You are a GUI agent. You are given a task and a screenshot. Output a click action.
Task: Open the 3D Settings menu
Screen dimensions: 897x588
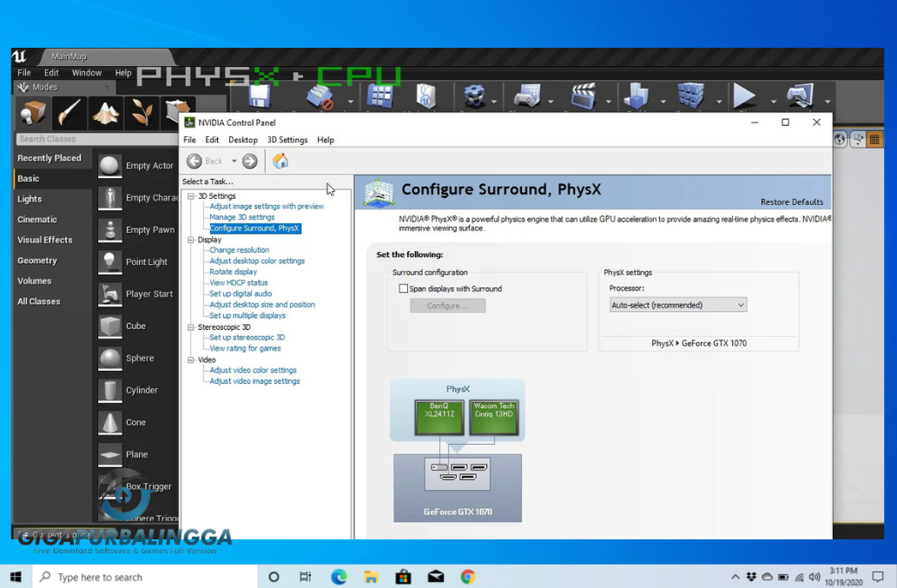click(287, 139)
